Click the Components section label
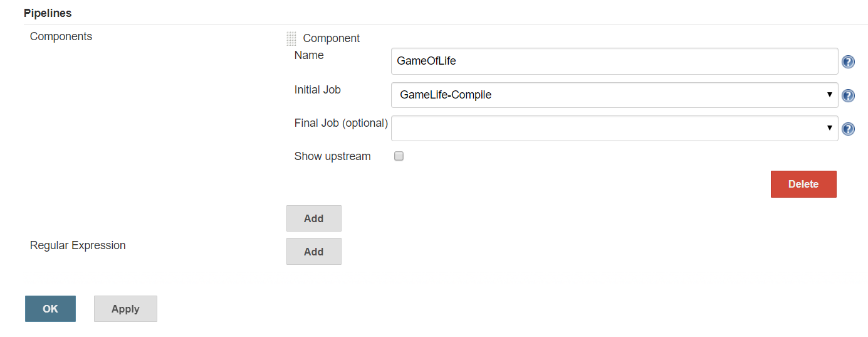 61,36
